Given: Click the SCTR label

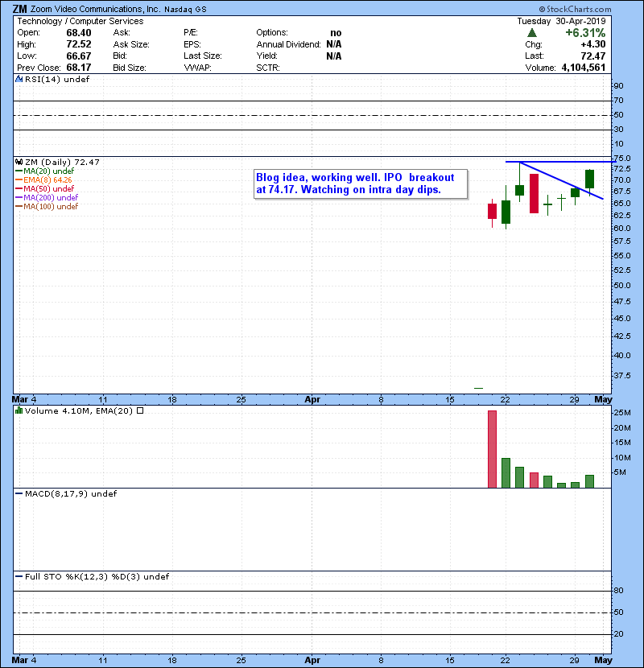Looking at the screenshot, I should (268, 68).
